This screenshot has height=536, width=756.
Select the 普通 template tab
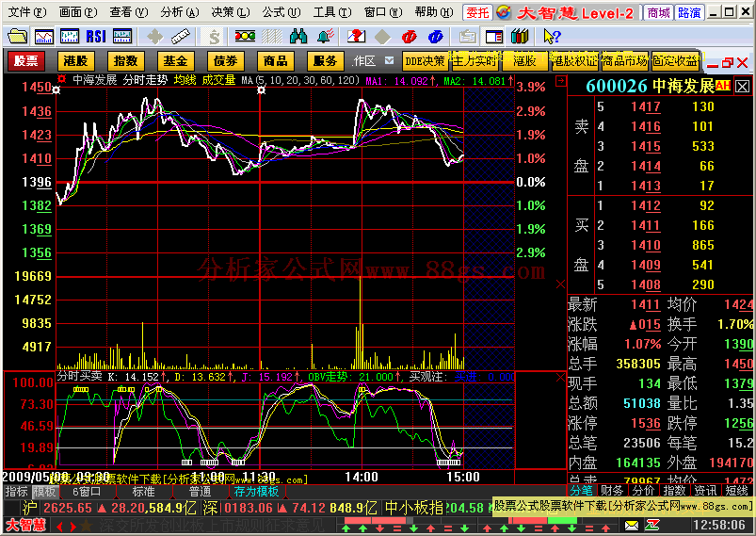[x=201, y=492]
